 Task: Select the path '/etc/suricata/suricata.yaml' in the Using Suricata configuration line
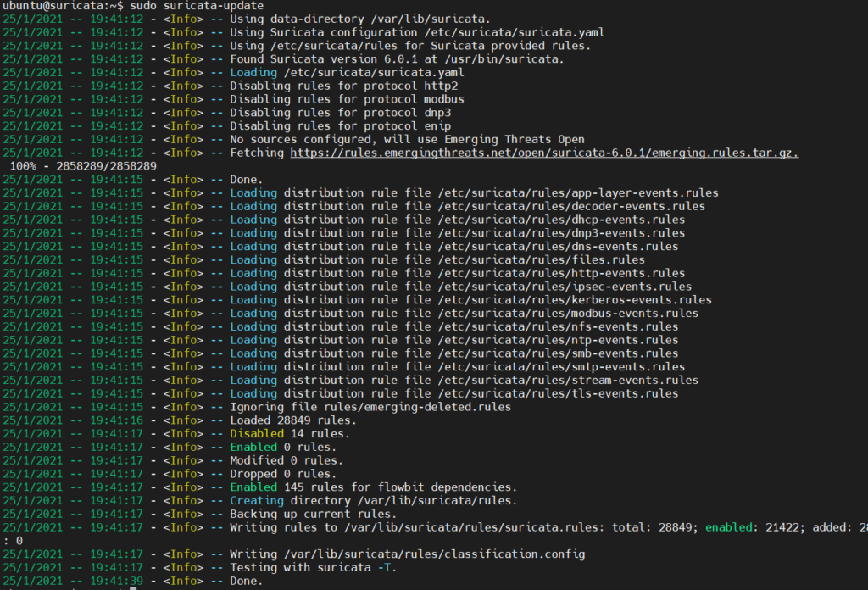click(515, 32)
